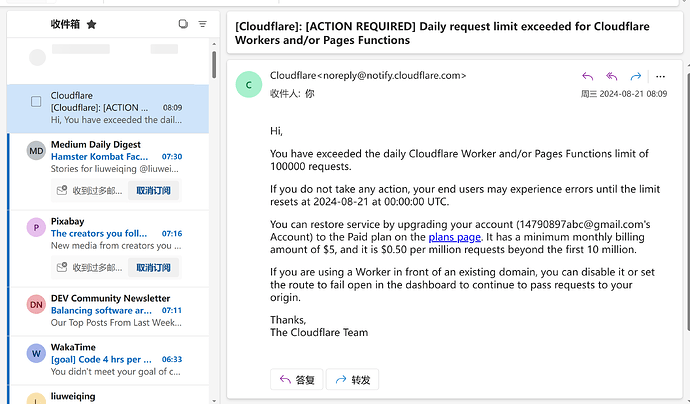Open the liuweiqing email at list bottom
690x404 pixels.
pos(109,396)
